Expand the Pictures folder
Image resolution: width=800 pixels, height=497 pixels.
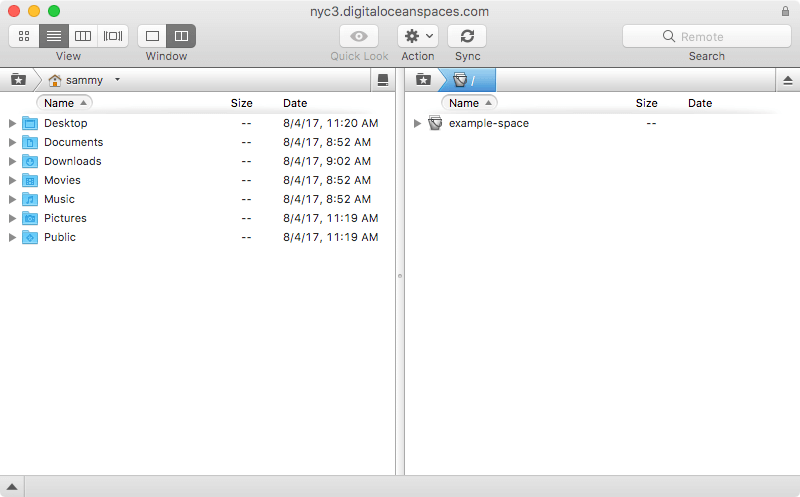[12, 218]
